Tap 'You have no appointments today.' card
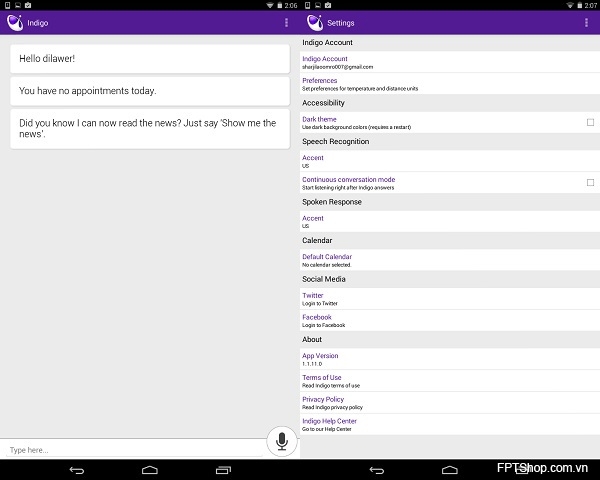The height and width of the screenshot is (480, 600). [150, 91]
